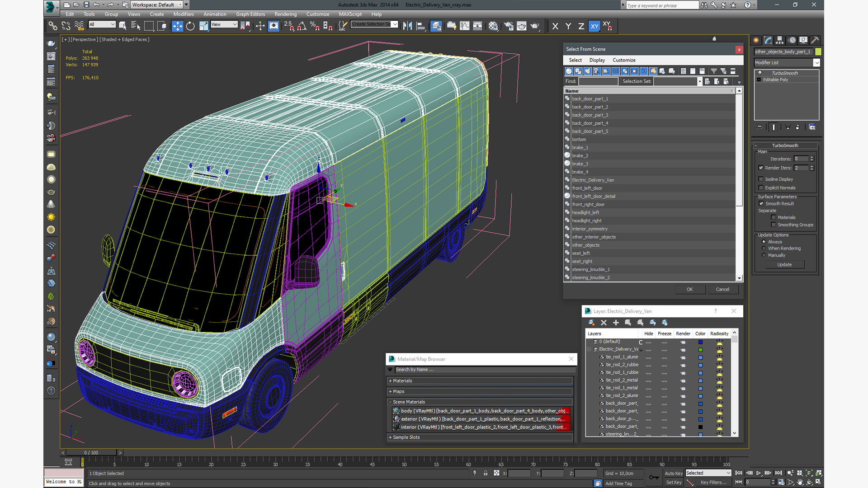Screen dimensions: 868x488
Task: Click green color swatch of Electric_Delivery_Van layer
Action: [x=700, y=350]
